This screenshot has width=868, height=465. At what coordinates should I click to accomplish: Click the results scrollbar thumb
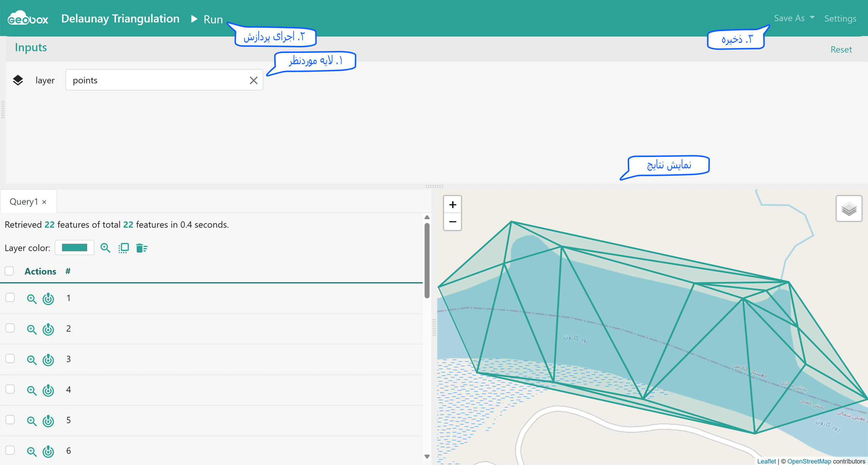pyautogui.click(x=427, y=260)
